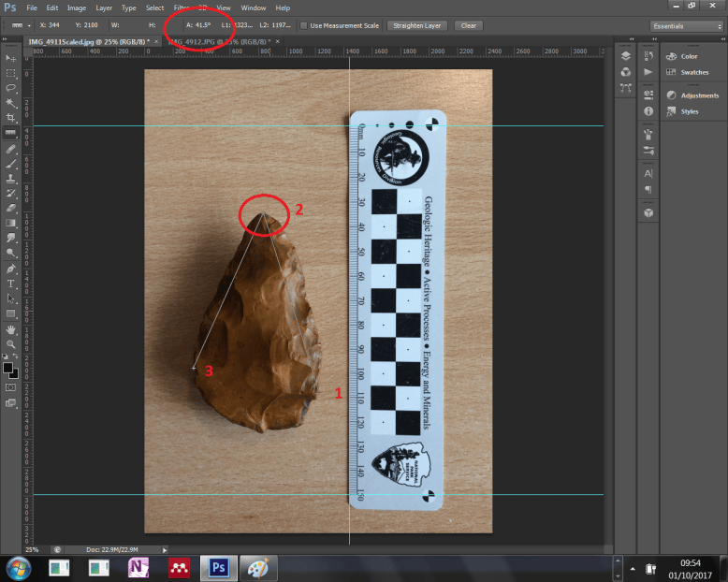The height and width of the screenshot is (582, 728).
Task: Open OneNote from the taskbar
Action: [x=138, y=568]
